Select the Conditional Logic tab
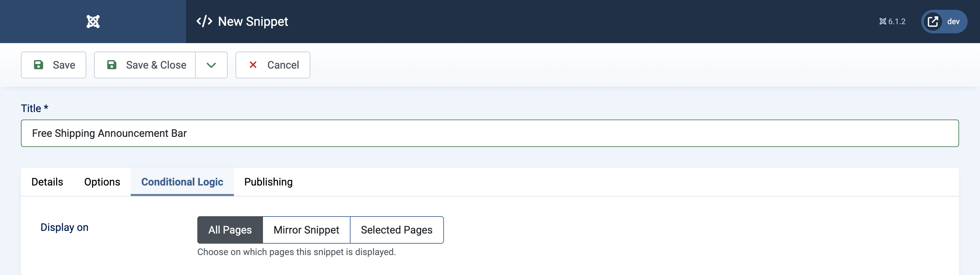 (182, 182)
